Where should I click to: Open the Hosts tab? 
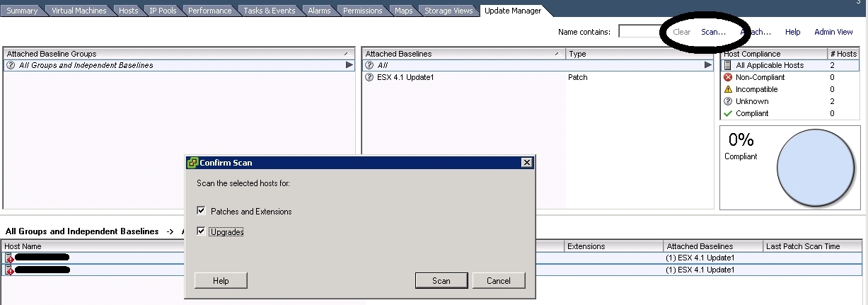tap(128, 11)
